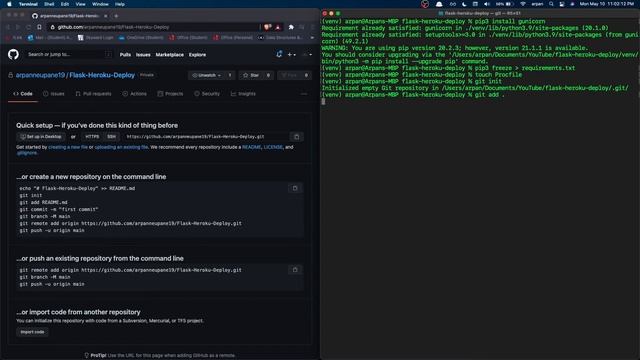Click the Set up in Desktop button
The width and height of the screenshot is (640, 360).
point(41,137)
